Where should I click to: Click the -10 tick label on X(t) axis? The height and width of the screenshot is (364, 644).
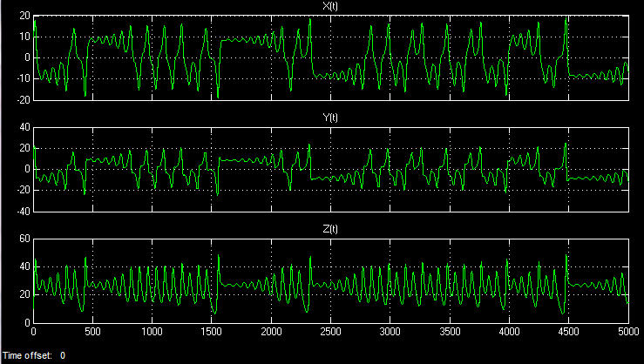22,78
